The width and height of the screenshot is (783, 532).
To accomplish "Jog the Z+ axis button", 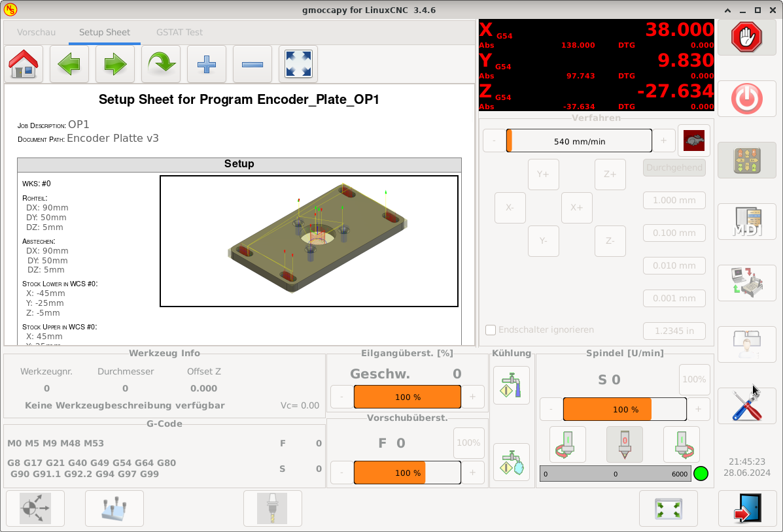I will 610,174.
